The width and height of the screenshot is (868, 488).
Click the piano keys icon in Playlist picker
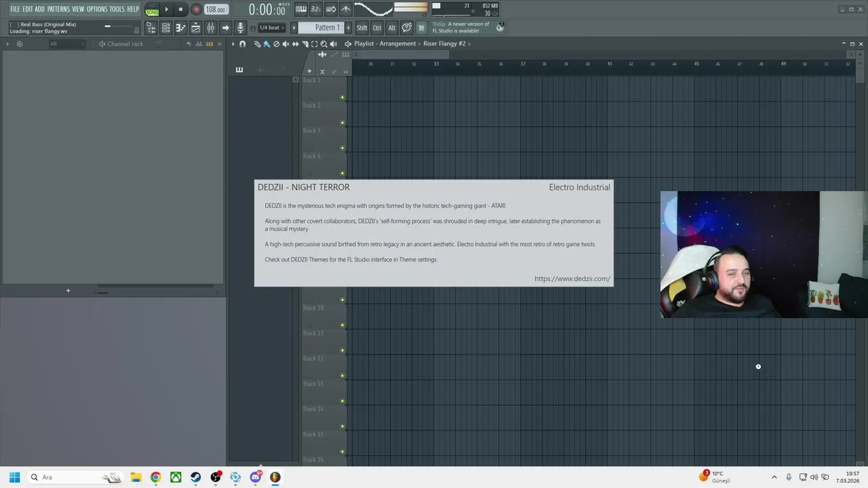pos(239,69)
